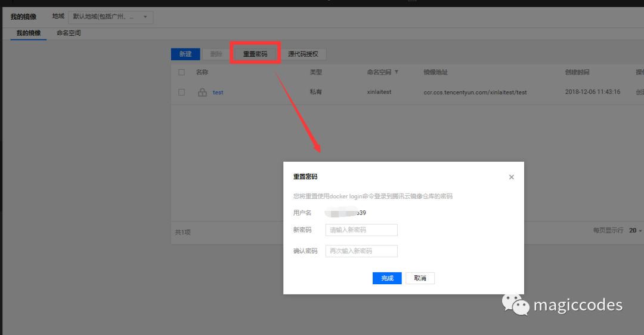644x335 pixels.
Task: Focus the 新密码 input field
Action: (x=361, y=230)
